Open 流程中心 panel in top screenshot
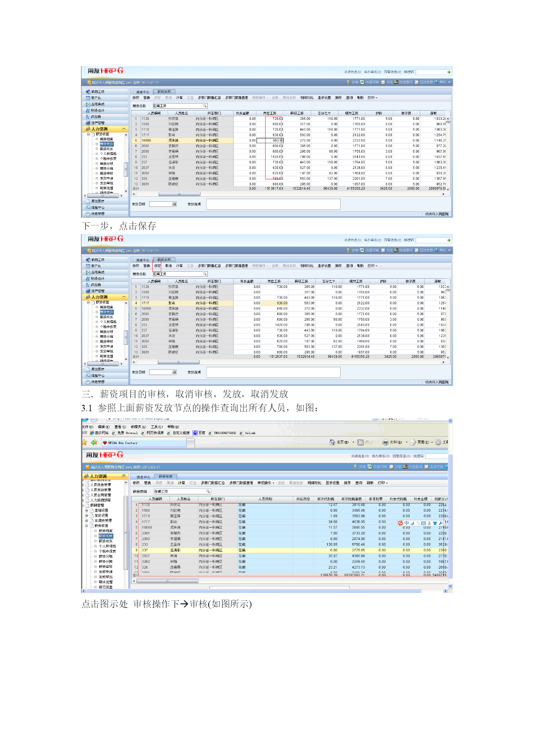The height and width of the screenshot is (756, 535). [x=105, y=208]
